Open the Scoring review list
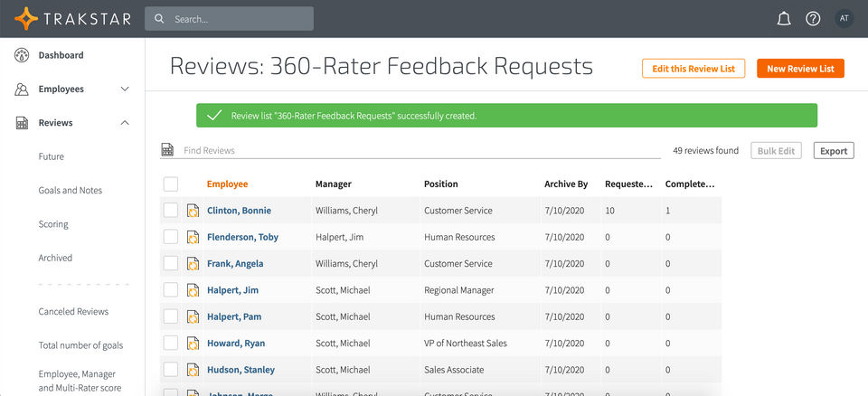Screen dimensions: 868x396 click(x=53, y=224)
